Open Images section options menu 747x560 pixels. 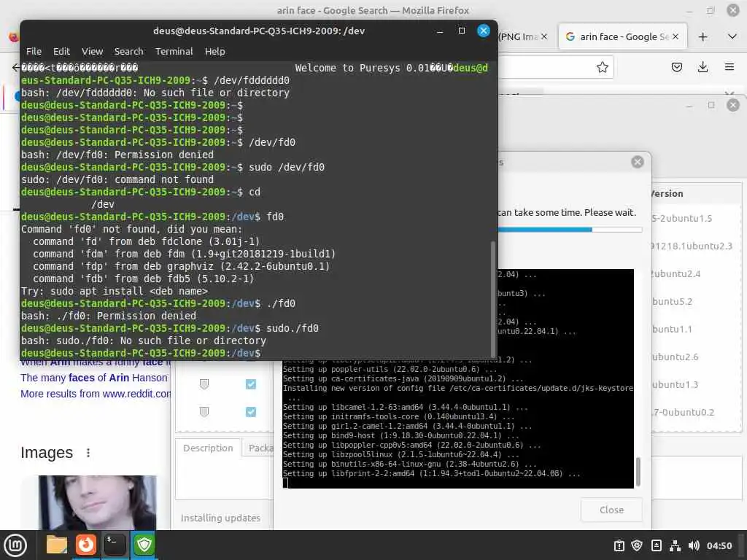coord(88,453)
